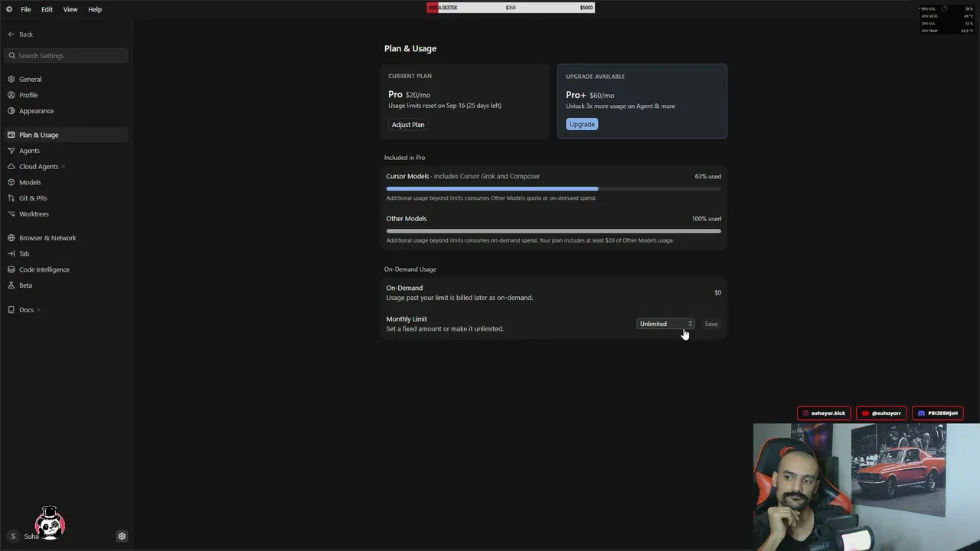Open Tab settings via its arrow icon
Screen dimensions: 980x551
coord(11,253)
